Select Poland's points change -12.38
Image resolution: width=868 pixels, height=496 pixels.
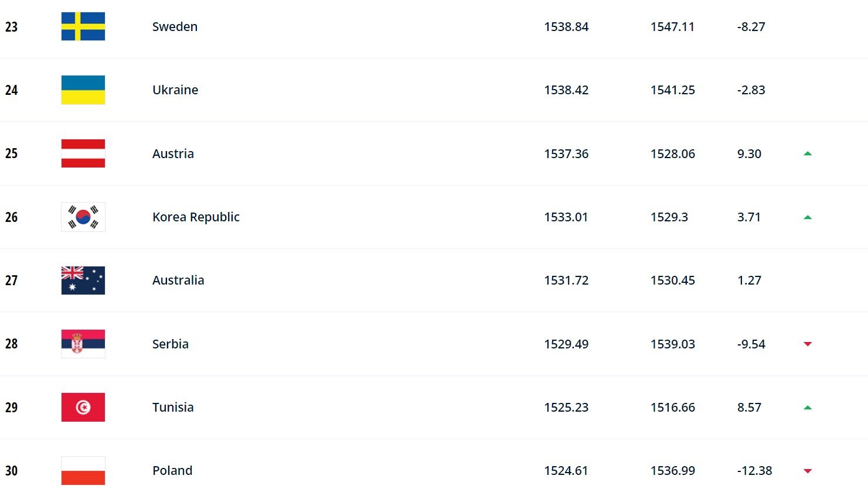[754, 470]
